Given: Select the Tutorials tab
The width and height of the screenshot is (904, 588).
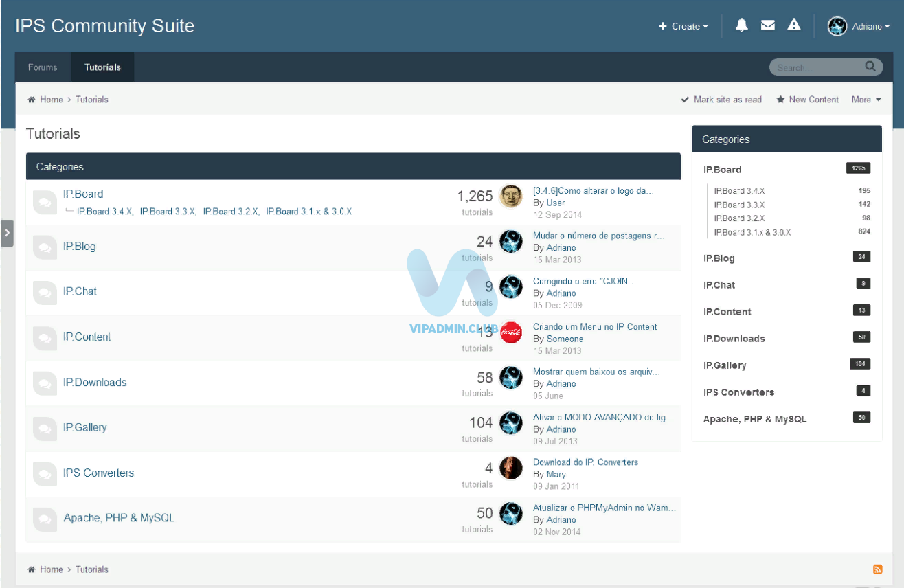Looking at the screenshot, I should (x=102, y=67).
